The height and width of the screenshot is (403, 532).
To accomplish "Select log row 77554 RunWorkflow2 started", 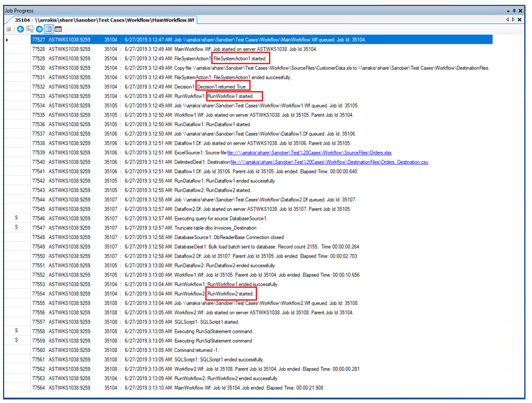I will pos(240,294).
